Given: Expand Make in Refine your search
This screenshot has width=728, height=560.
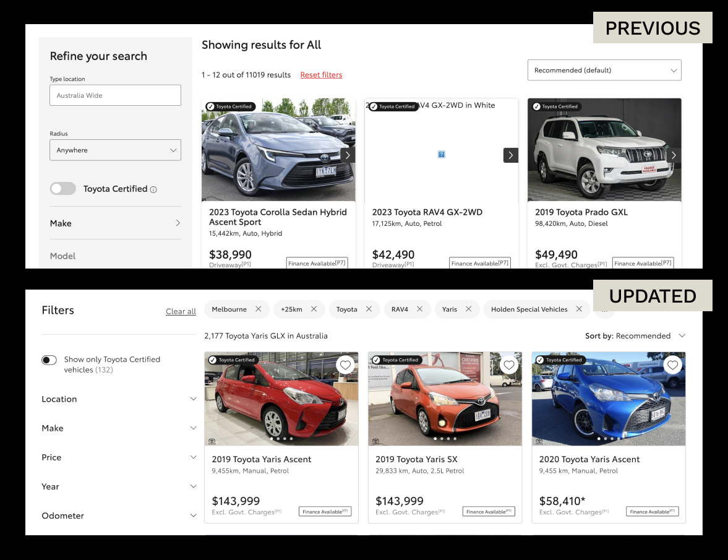Looking at the screenshot, I should 115,223.
